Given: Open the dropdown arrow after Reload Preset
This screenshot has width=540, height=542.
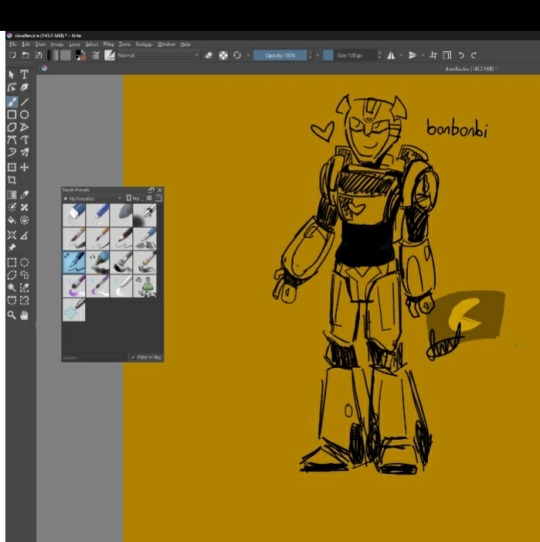Looking at the screenshot, I should point(248,55).
